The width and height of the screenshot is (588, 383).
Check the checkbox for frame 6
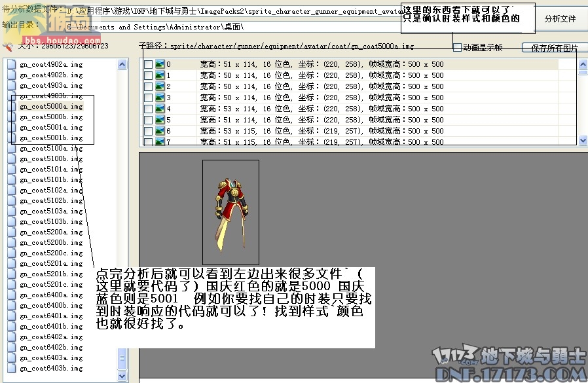click(x=148, y=131)
